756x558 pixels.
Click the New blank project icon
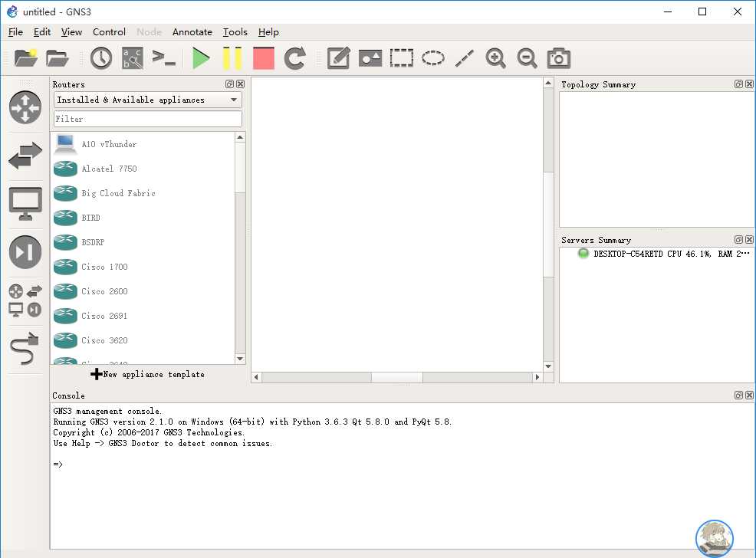click(x=26, y=58)
